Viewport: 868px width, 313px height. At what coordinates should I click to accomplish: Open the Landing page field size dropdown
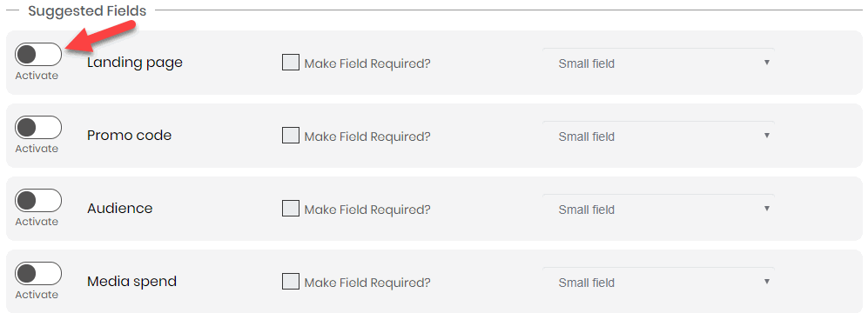(659, 63)
